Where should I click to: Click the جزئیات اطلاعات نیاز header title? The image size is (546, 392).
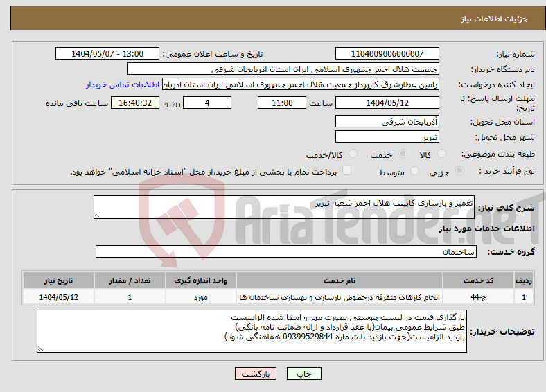point(495,19)
